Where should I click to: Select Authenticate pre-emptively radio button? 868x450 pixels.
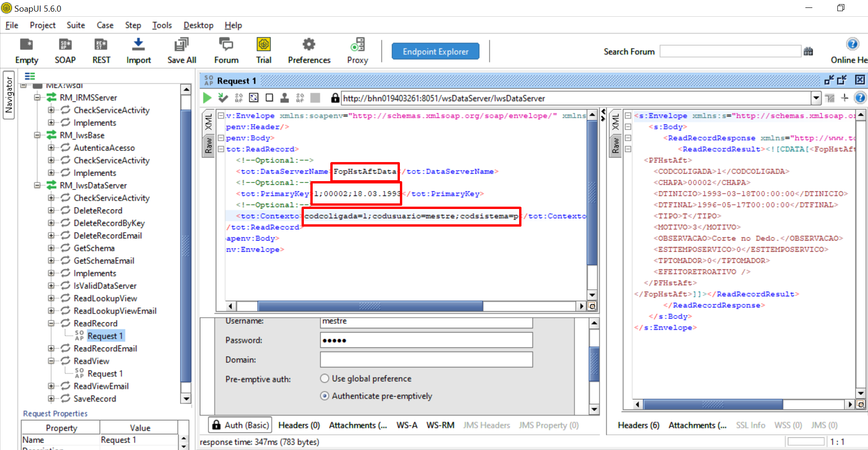(x=325, y=396)
